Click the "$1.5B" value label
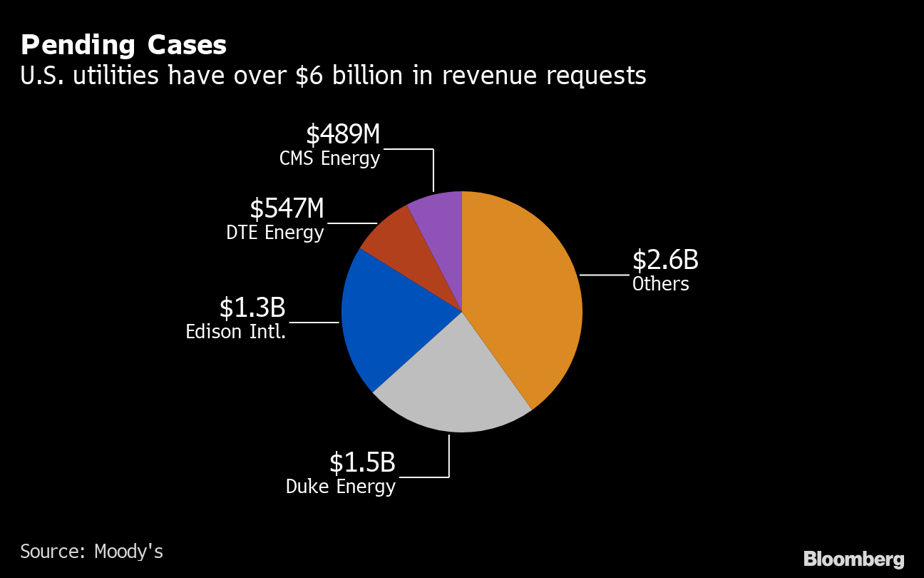The width and height of the screenshot is (924, 578). click(x=362, y=462)
